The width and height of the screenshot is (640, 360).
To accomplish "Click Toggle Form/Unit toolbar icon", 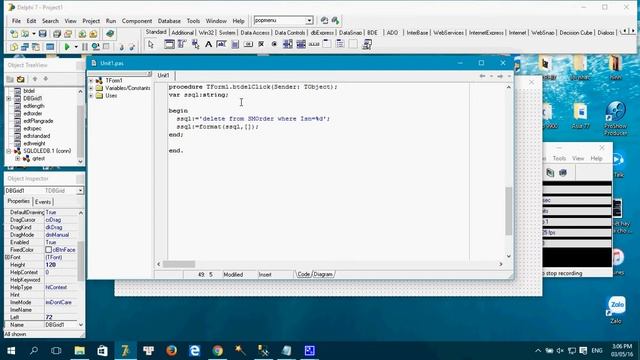I will pyautogui.click(x=36, y=47).
